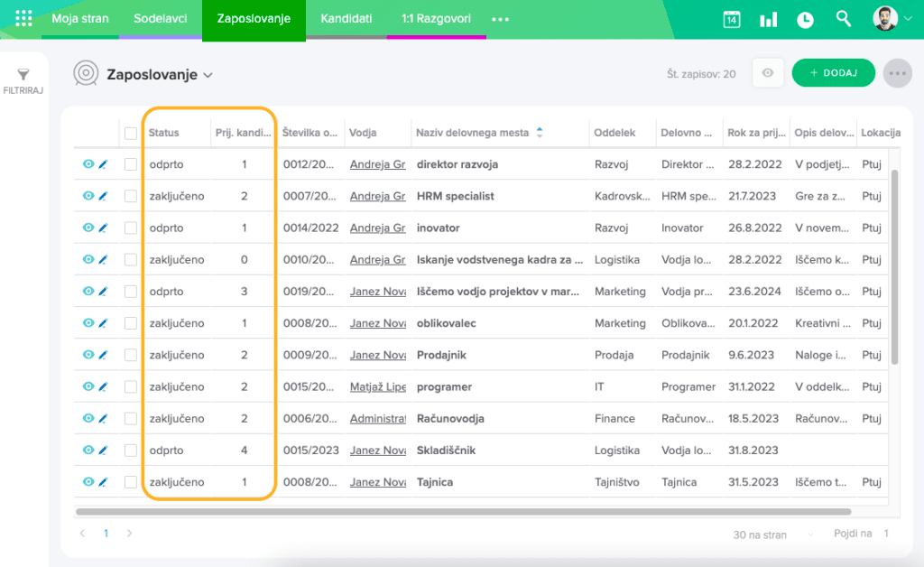Open the user avatar profile dropdown
Screen dimensions: 924x567
tap(892, 19)
